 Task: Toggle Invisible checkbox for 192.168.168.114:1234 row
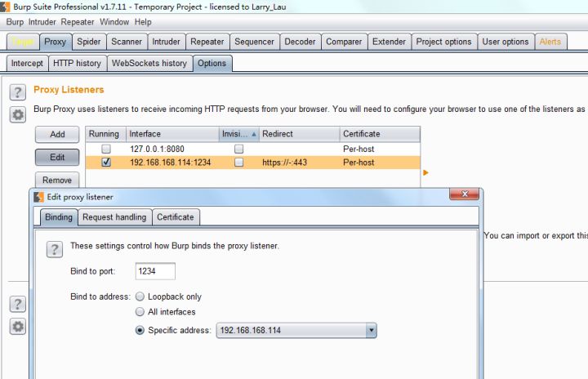click(238, 162)
